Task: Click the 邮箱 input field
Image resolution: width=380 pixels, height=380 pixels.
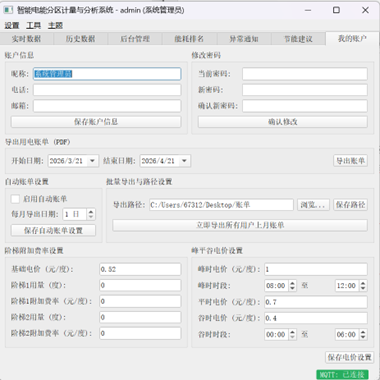Action: (107, 106)
